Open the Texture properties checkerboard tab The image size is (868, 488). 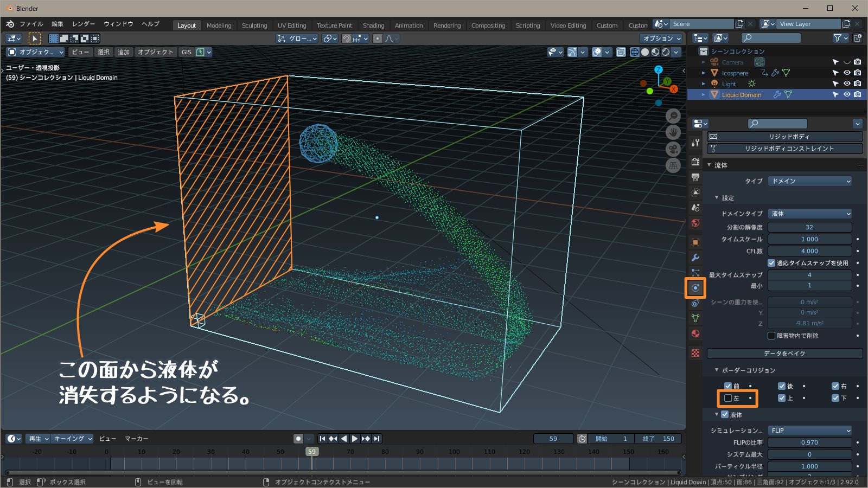point(695,353)
